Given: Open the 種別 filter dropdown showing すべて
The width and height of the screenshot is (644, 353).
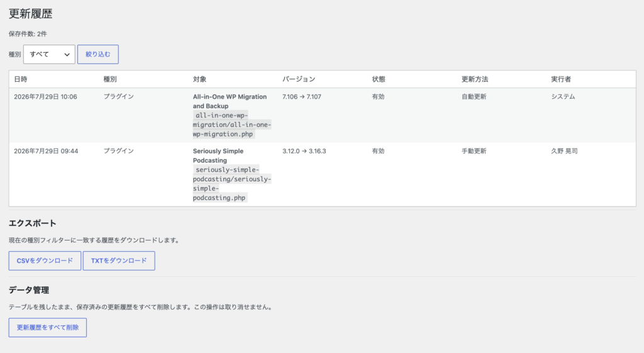Looking at the screenshot, I should pos(49,54).
